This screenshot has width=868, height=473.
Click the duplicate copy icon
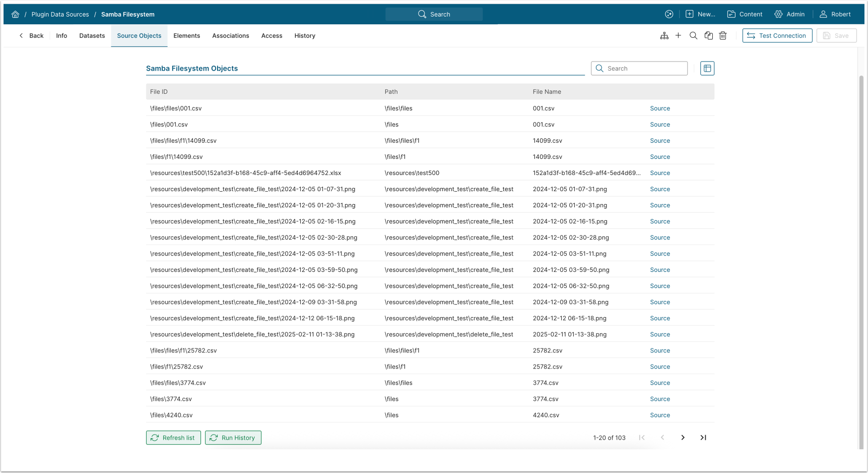click(708, 36)
